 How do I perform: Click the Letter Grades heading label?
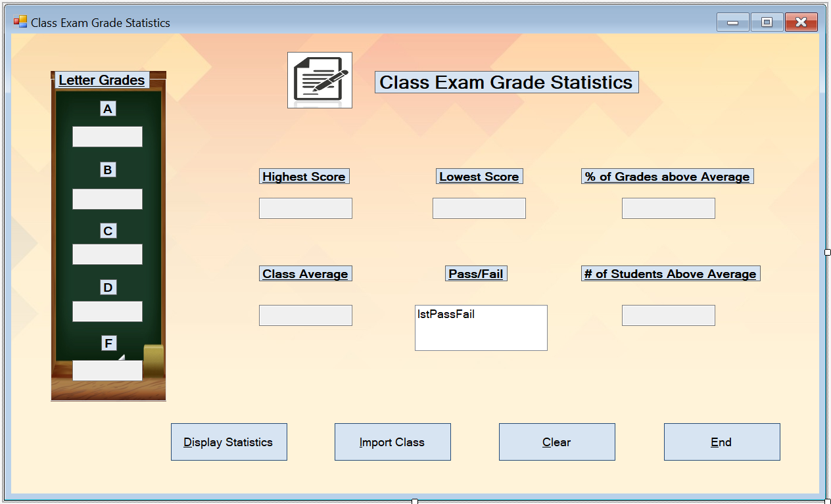click(101, 80)
